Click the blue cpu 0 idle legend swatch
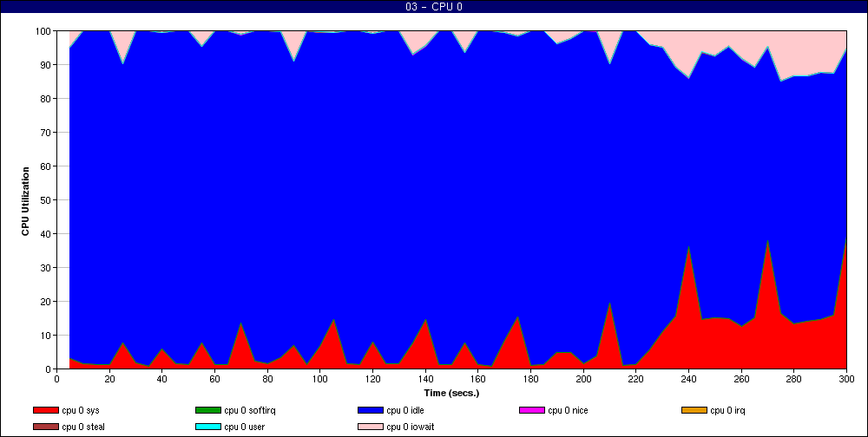 pyautogui.click(x=371, y=410)
